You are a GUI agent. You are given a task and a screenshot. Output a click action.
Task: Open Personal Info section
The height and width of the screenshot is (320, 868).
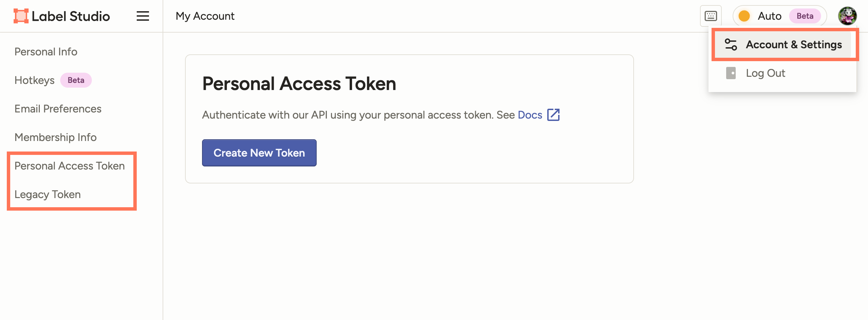click(x=46, y=52)
